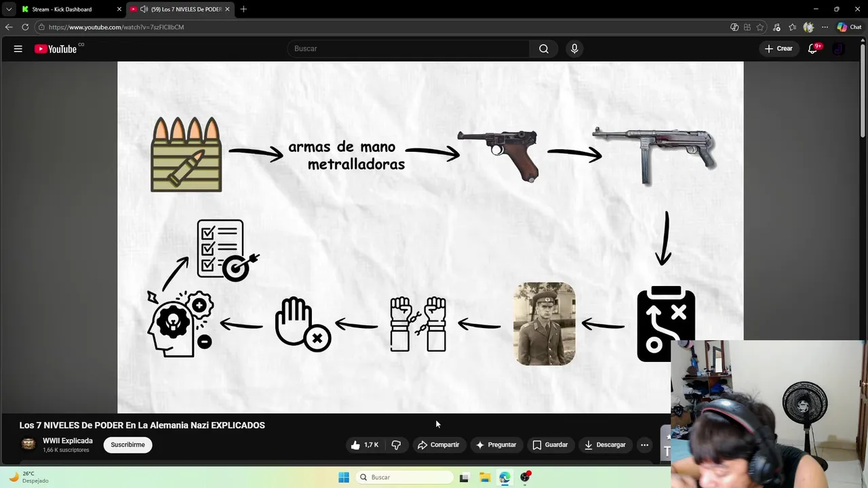The width and height of the screenshot is (868, 488).
Task: Open OBS Studio taskbar icon
Action: [525, 477]
